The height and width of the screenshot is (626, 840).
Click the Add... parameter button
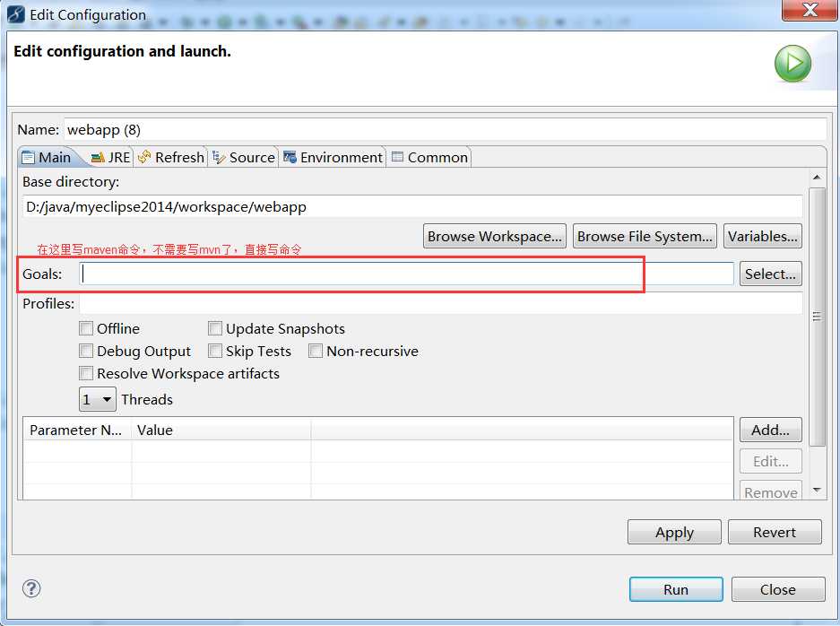click(x=770, y=430)
